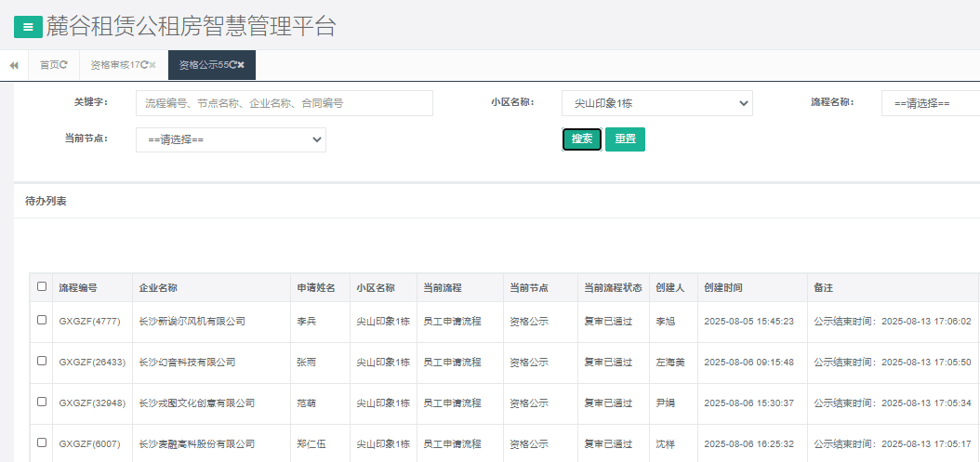Toggle the select-all checkbox in table header
Image resolution: width=980 pixels, height=462 pixels.
[41, 287]
